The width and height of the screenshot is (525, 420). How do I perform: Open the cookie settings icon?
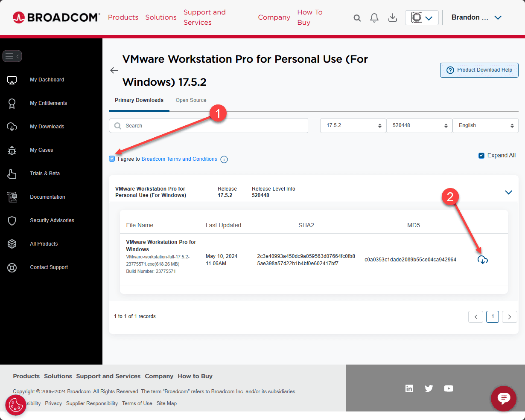[x=16, y=405]
